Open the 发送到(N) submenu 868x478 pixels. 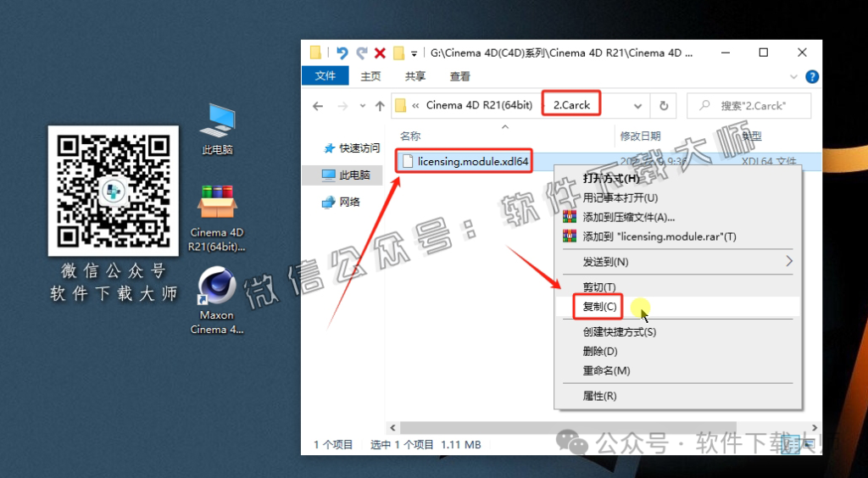tap(677, 261)
